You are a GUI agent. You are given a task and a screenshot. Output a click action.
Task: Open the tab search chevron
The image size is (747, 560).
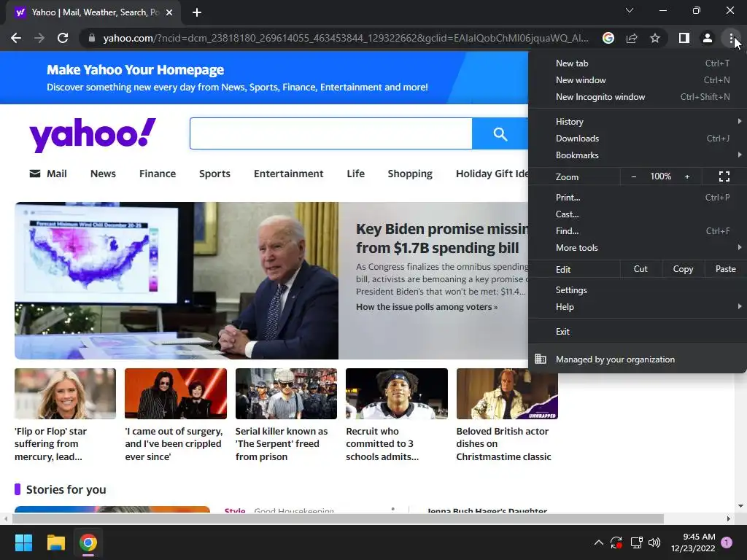pyautogui.click(x=630, y=10)
